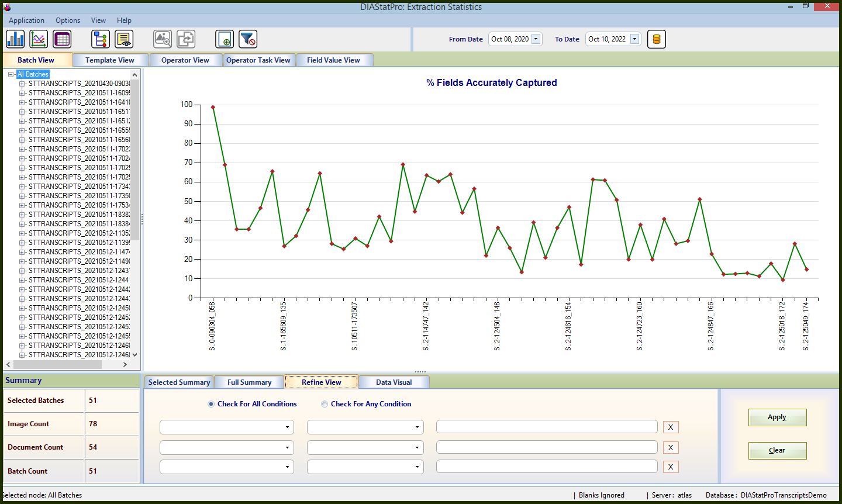Image resolution: width=842 pixels, height=504 pixels.
Task: Select the STTRANSCRIPTS_20210512-1243 batch row
Action: pyautogui.click(x=79, y=271)
